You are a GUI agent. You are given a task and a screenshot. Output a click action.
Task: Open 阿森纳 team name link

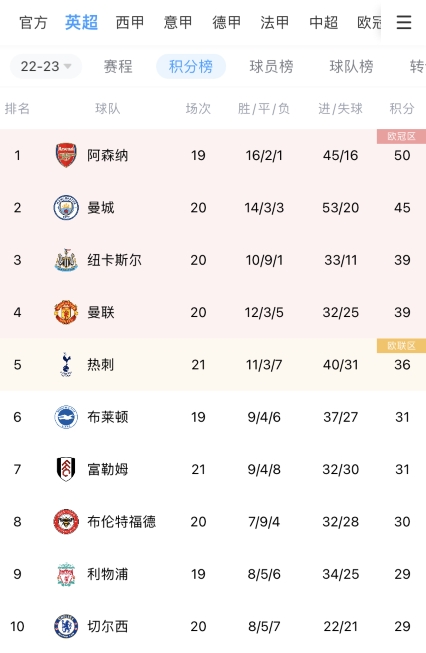(x=107, y=155)
